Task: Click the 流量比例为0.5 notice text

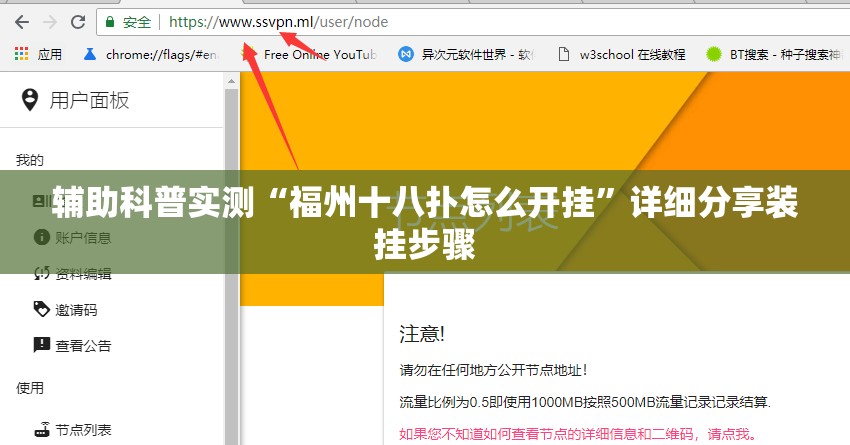Action: coord(585,402)
